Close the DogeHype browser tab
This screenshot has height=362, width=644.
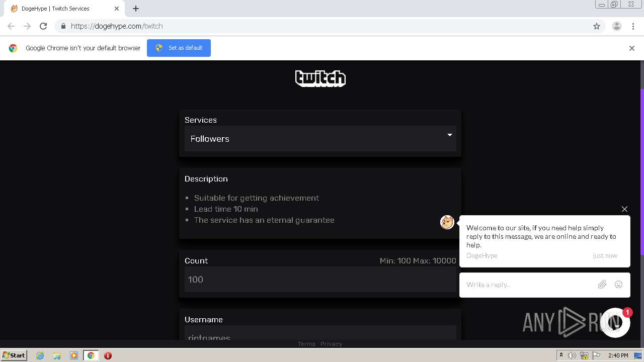point(117,9)
